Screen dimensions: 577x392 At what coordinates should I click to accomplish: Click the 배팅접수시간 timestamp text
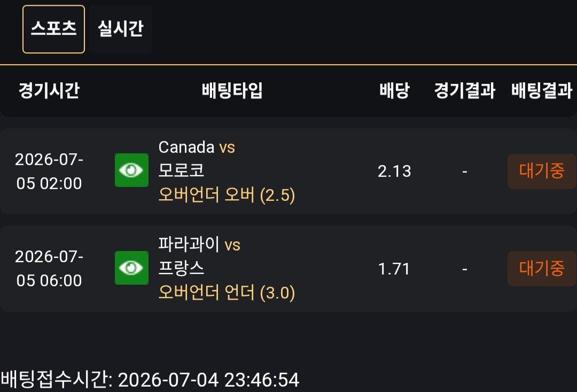click(150, 380)
